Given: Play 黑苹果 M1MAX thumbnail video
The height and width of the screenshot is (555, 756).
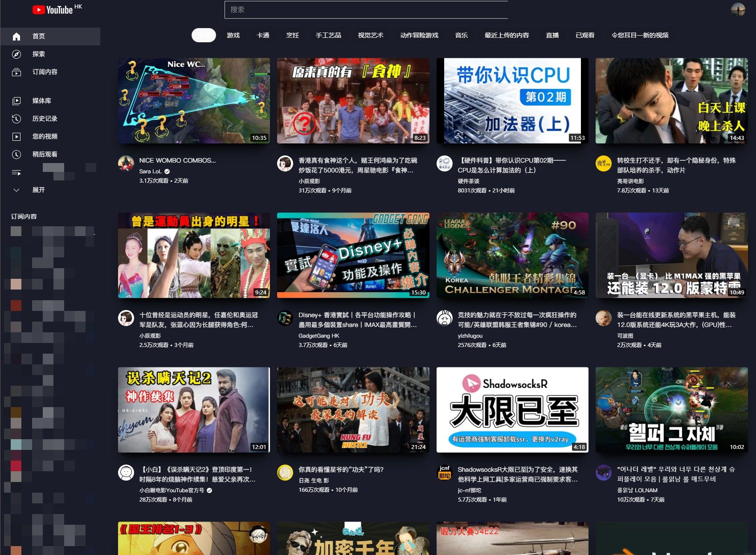Looking at the screenshot, I should [671, 255].
